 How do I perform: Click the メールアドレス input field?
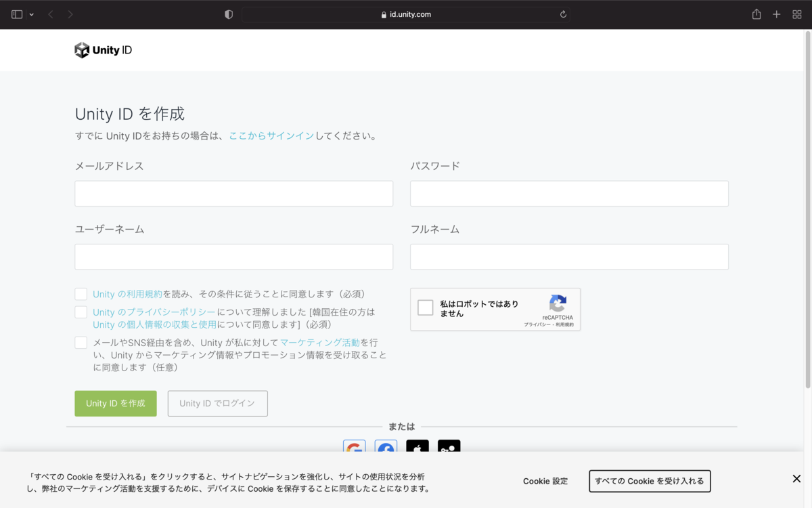[x=233, y=193]
